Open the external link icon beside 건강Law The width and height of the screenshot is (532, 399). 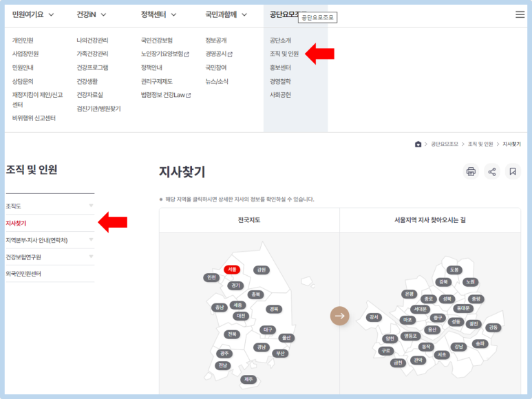pyautogui.click(x=189, y=95)
